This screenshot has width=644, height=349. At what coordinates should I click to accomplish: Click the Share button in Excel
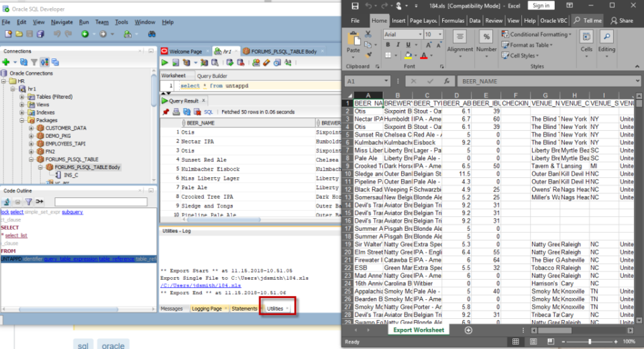click(622, 21)
